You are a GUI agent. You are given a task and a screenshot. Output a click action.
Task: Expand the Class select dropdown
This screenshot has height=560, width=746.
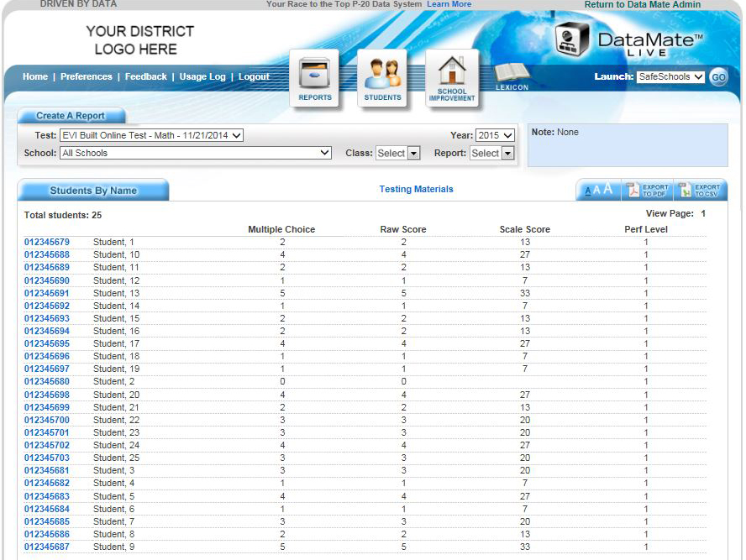pyautogui.click(x=399, y=153)
